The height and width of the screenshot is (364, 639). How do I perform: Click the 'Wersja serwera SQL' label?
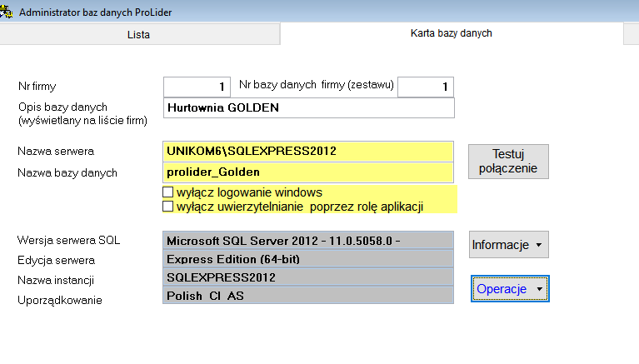point(68,240)
